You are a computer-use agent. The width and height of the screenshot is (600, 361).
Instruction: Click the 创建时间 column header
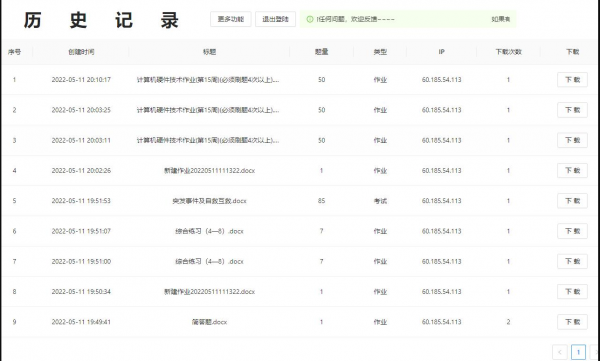tap(81, 52)
